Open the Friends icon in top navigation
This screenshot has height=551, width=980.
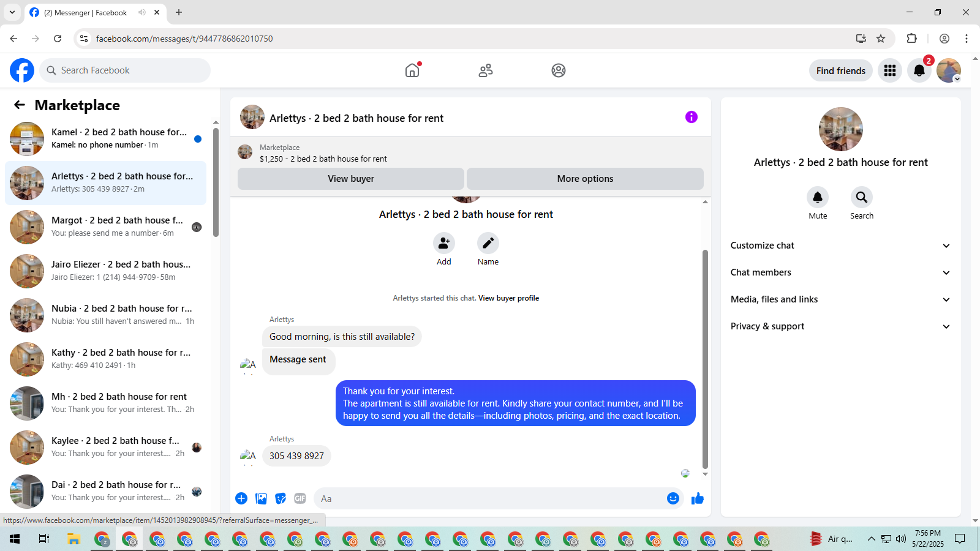486,70
